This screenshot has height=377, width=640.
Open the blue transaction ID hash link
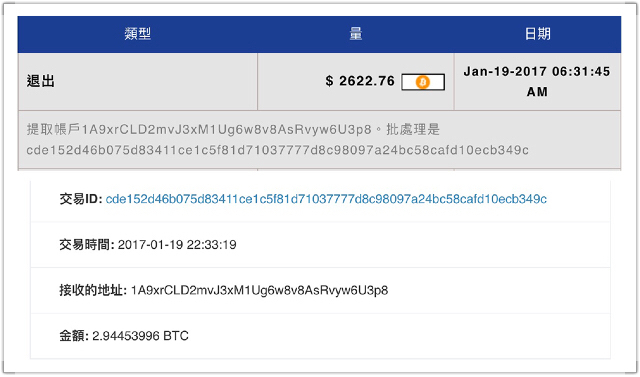[x=326, y=199]
